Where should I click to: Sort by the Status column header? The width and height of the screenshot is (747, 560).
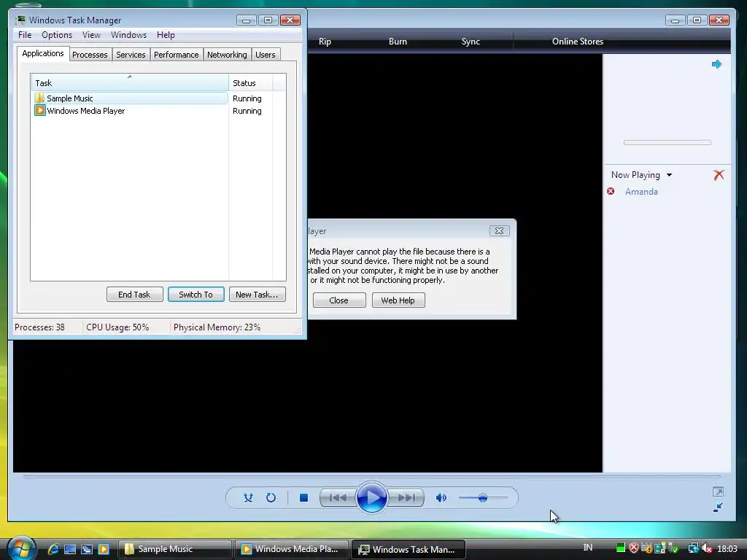(251, 83)
